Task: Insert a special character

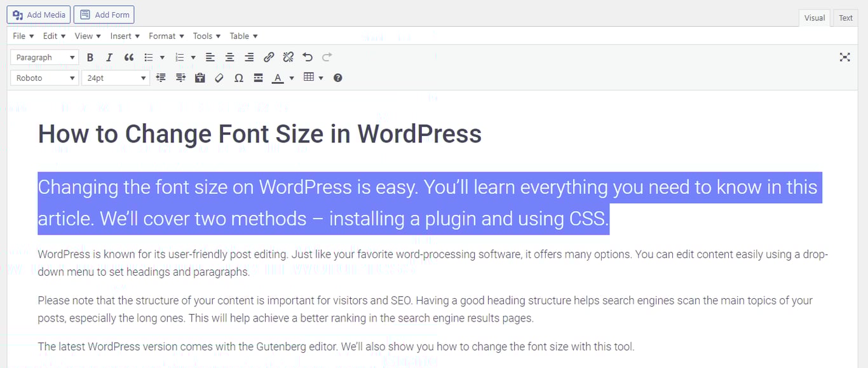Action: coord(239,78)
